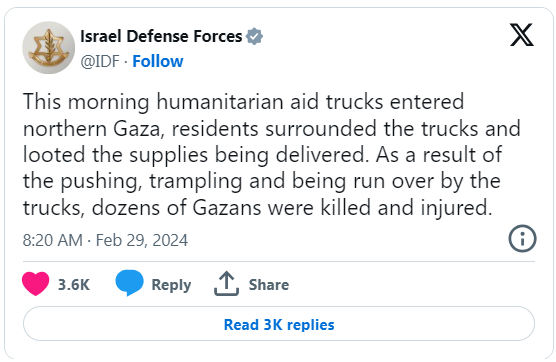Click the blue reply speech bubble icon
Screen dimensions: 556x362
(x=129, y=283)
